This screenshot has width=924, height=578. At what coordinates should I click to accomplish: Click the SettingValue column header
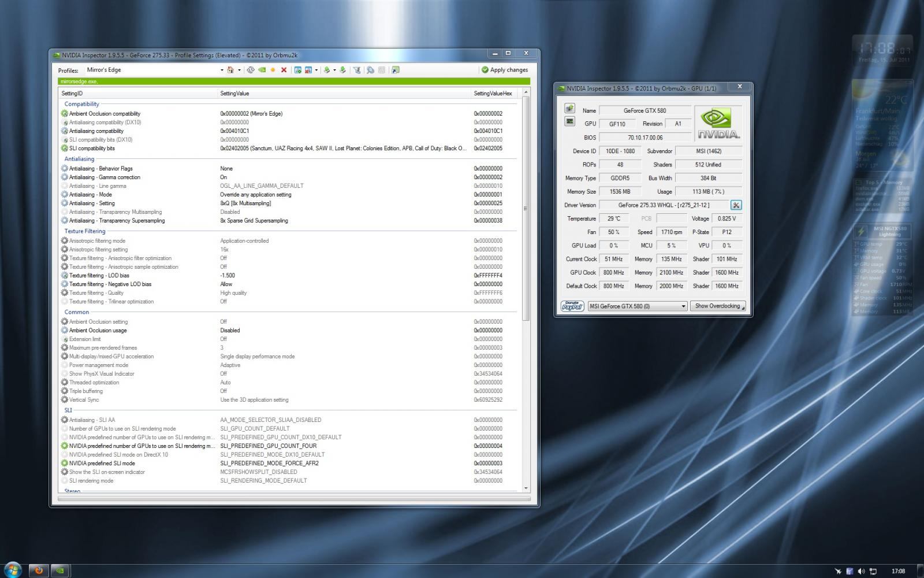coord(345,93)
